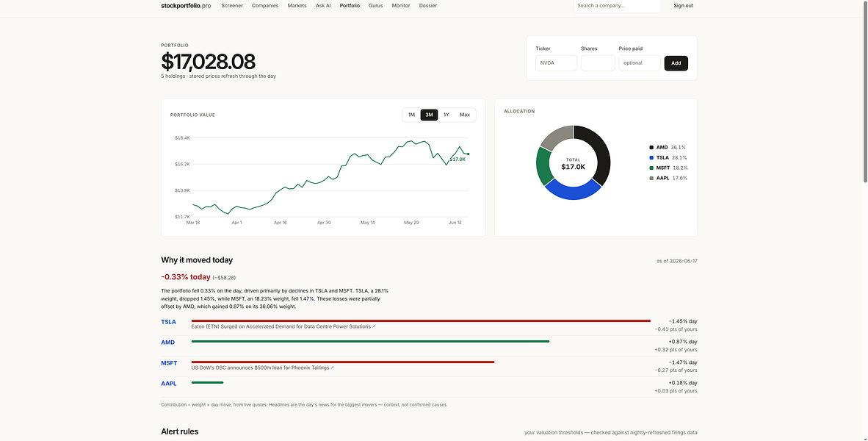868x441 pixels.
Task: Open the Dossier nav item
Action: tap(428, 6)
